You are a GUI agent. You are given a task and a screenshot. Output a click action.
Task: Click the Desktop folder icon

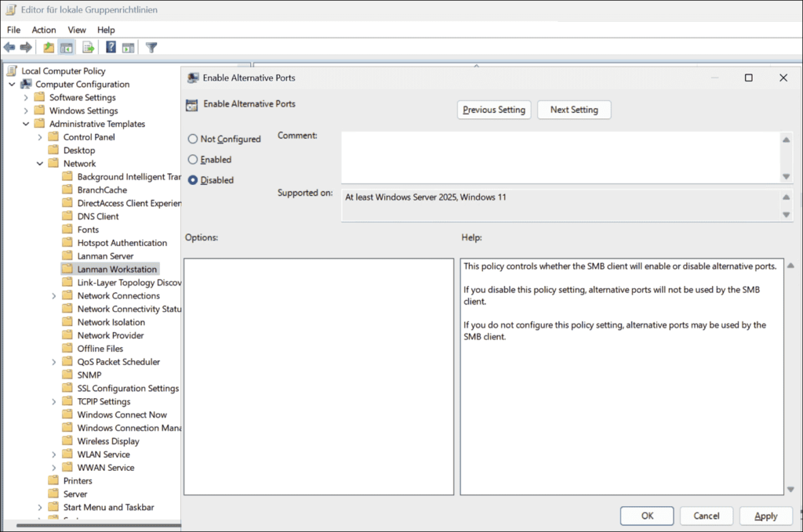pyautogui.click(x=53, y=150)
